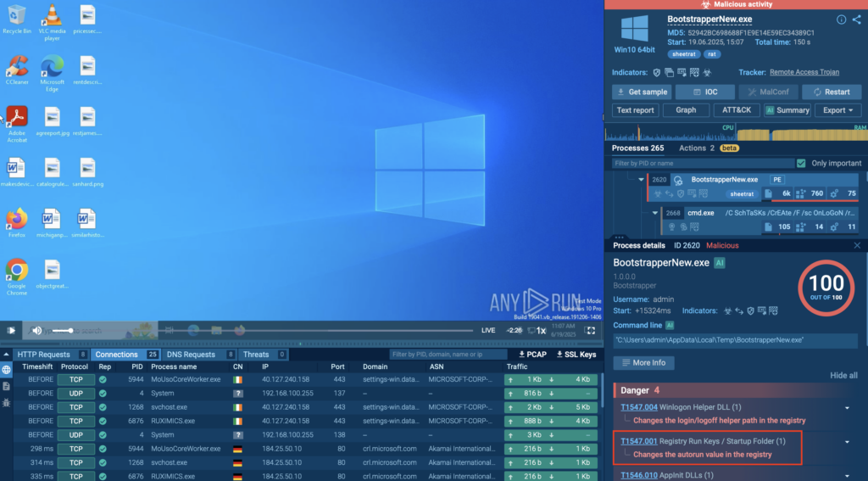The width and height of the screenshot is (868, 481).
Task: Open the files icon in bottom-left sidebar
Action: pos(7,386)
